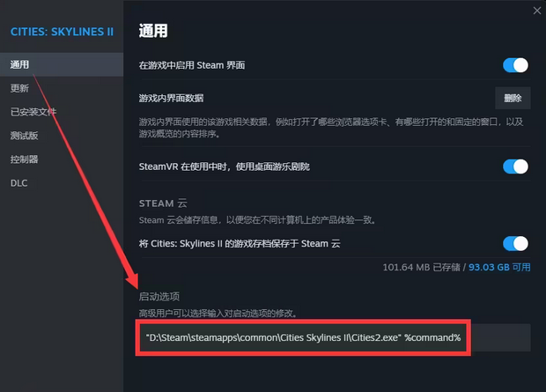Screen dimensions: 546x392
Task: Toggle the in-game Steam overlay switch
Action: click(515, 65)
